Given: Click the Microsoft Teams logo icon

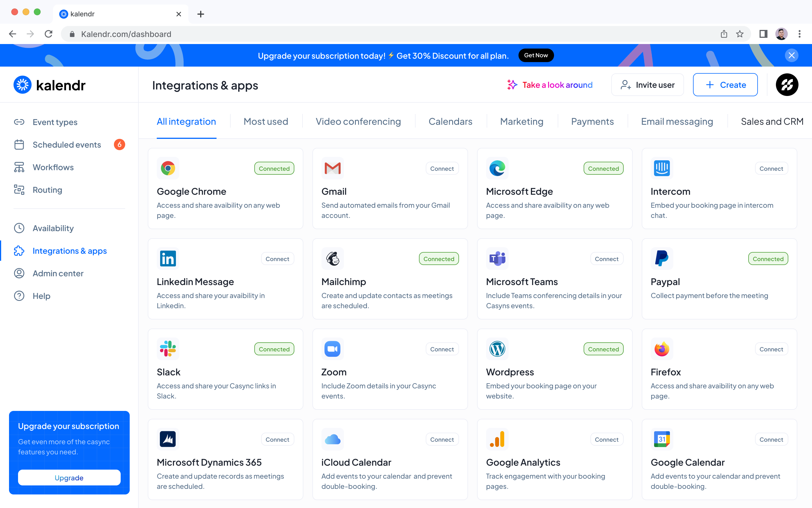Looking at the screenshot, I should (497, 259).
